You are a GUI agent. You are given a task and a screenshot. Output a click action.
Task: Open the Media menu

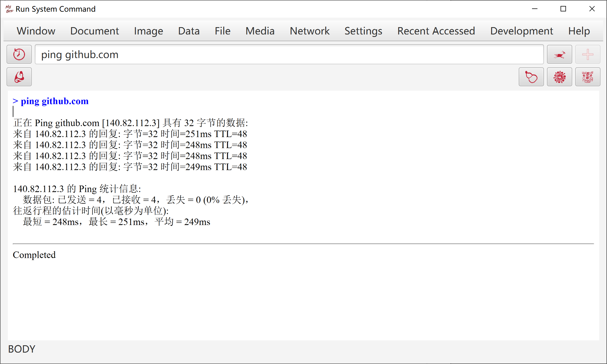(260, 31)
